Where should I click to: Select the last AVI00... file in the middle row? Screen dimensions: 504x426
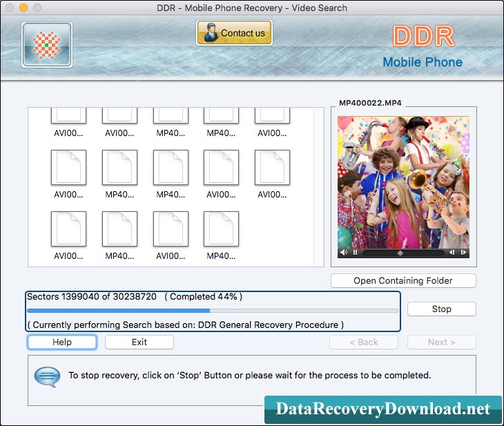coord(272,174)
